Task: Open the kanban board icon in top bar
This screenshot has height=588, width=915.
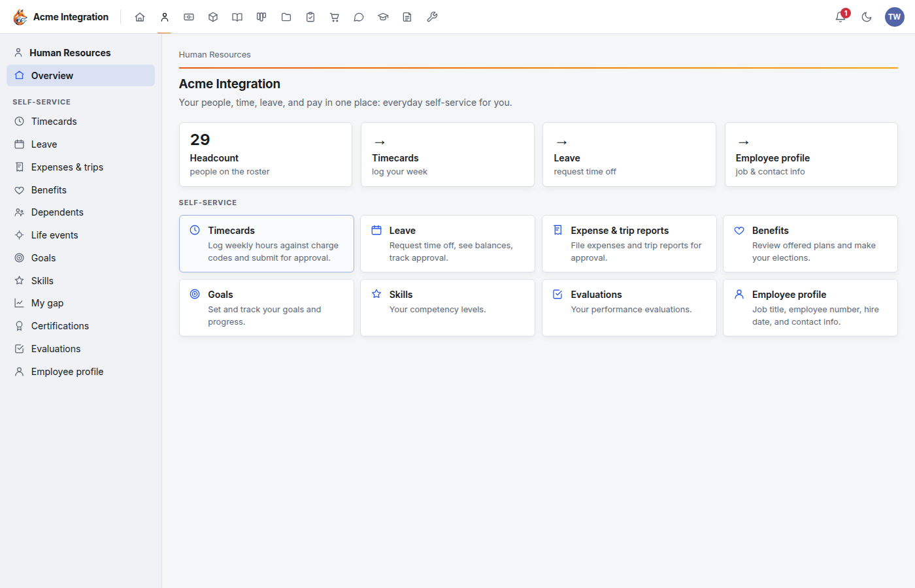Action: click(x=261, y=17)
